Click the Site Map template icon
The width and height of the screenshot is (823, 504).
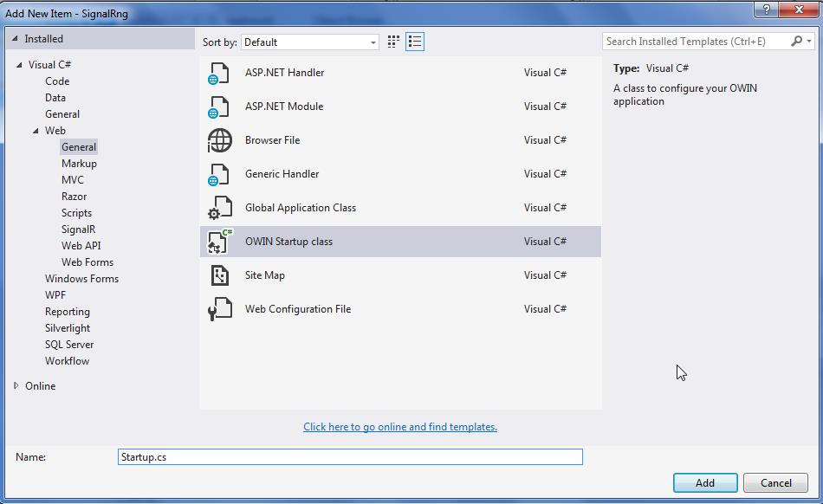coord(220,275)
